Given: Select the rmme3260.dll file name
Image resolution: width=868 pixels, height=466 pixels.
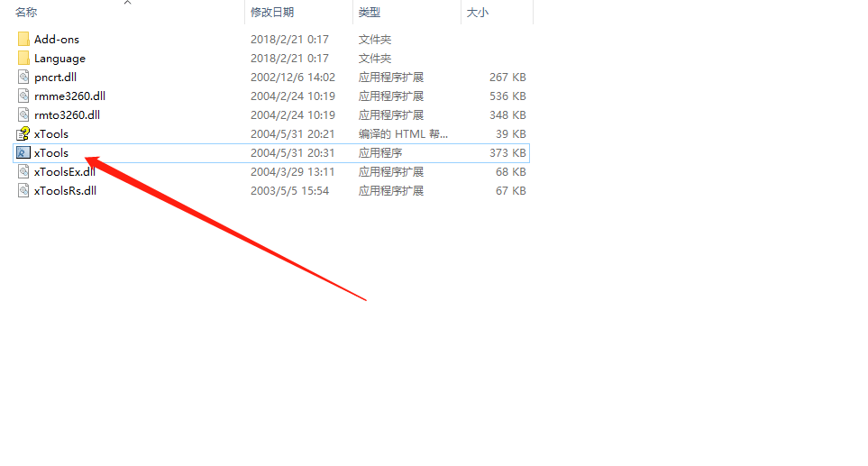Looking at the screenshot, I should pyautogui.click(x=69, y=96).
